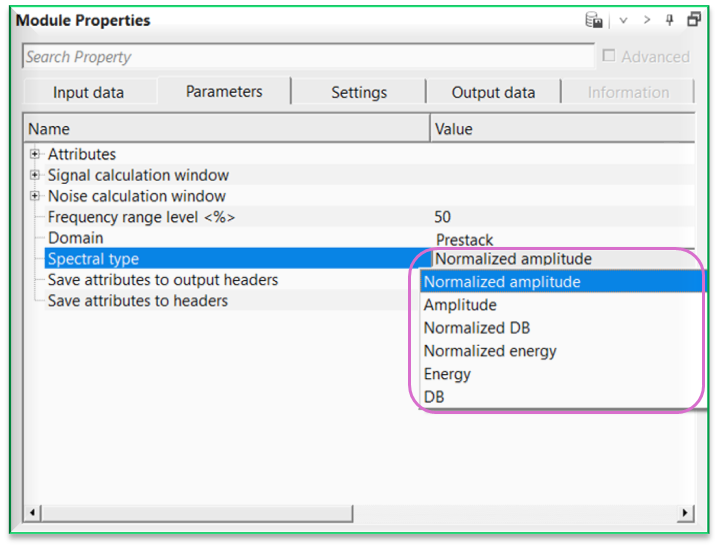Switch to the Input data tab
Screen dimensions: 719x548
(x=88, y=92)
